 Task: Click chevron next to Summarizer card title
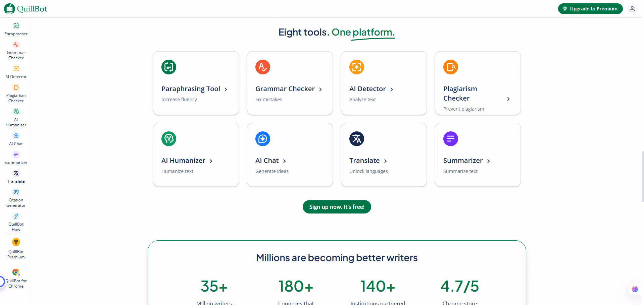(489, 161)
